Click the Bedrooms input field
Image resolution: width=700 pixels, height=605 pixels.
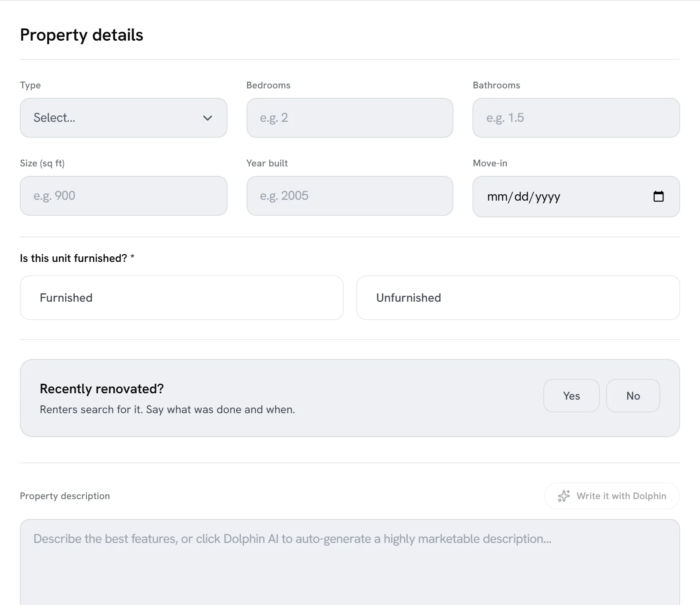point(350,118)
